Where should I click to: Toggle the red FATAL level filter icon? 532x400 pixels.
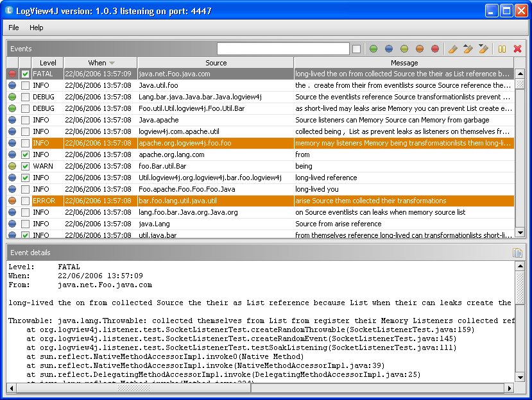pos(435,49)
